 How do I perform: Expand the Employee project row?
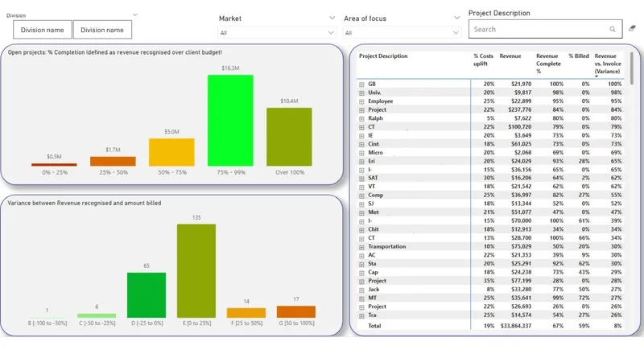(x=361, y=101)
